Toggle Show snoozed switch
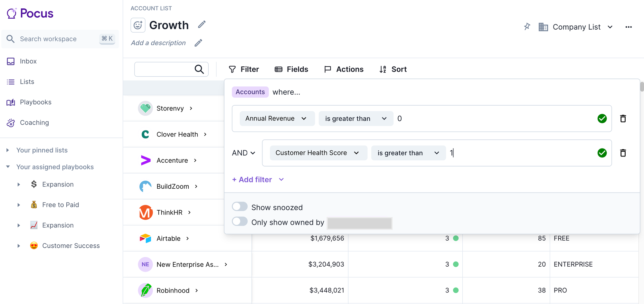Screen dimensions: 644x304 [x=240, y=206]
